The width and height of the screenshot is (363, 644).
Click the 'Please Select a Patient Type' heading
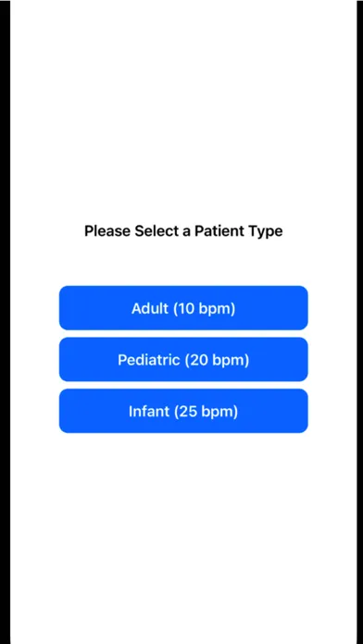(x=183, y=231)
